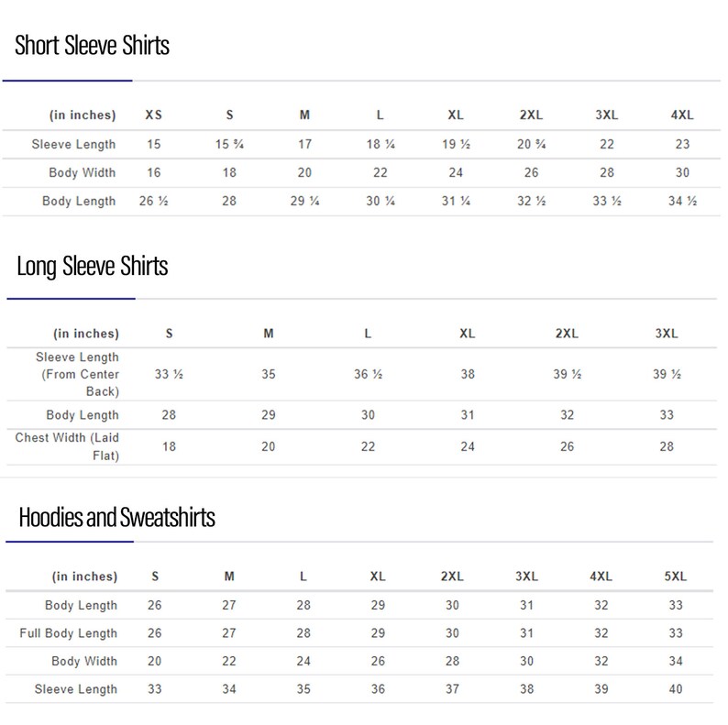Click the 5XL column header in hoodies table
Viewport: 728px width, 725px height.
pos(676,577)
